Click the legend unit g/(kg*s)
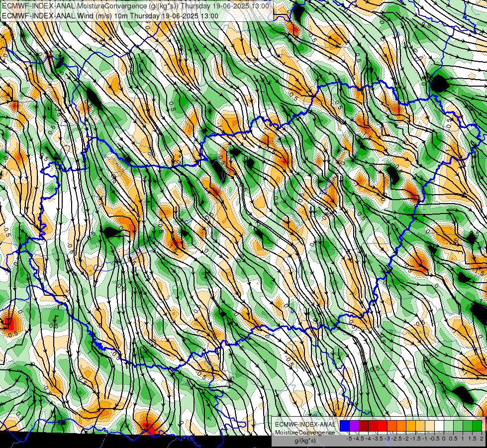Image resolution: width=487 pixels, height=448 pixels. click(305, 441)
